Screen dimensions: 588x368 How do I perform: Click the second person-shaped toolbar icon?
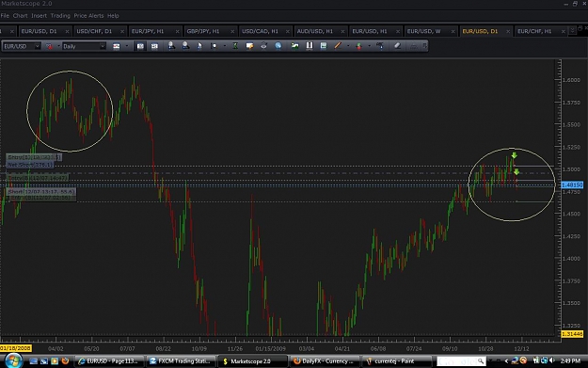[185, 46]
